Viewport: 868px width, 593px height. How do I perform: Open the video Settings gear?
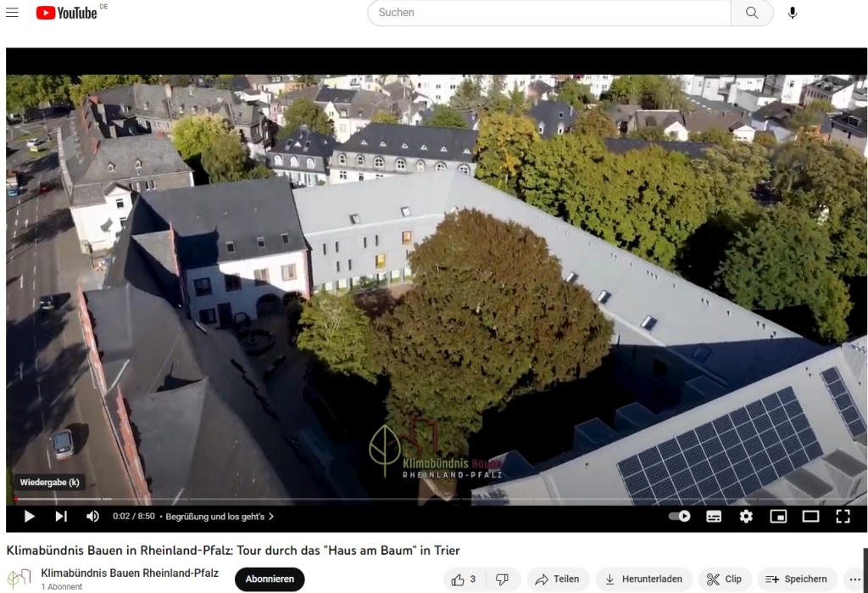coord(745,514)
